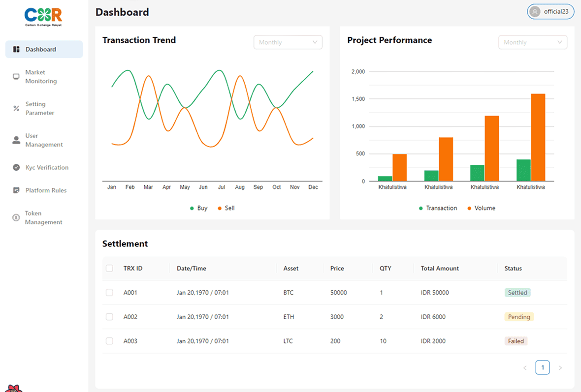This screenshot has width=581, height=392.
Task: Click the TRX ID column header
Action: pos(132,269)
